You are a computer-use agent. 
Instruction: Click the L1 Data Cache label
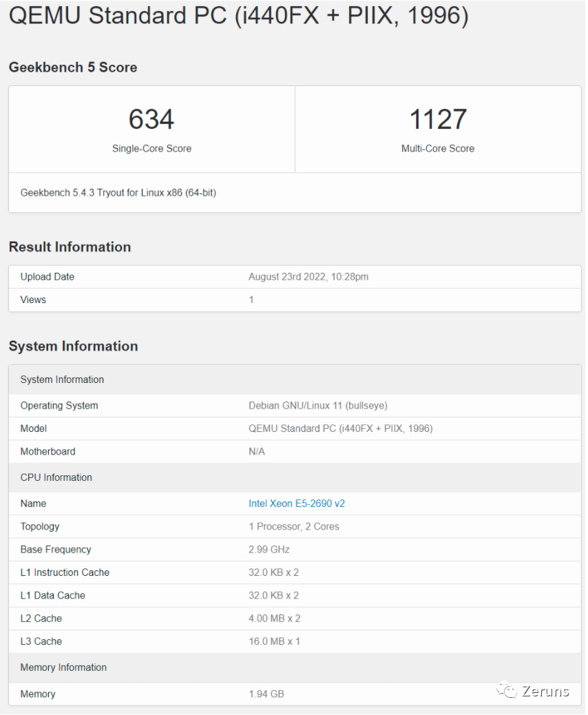[x=52, y=596]
